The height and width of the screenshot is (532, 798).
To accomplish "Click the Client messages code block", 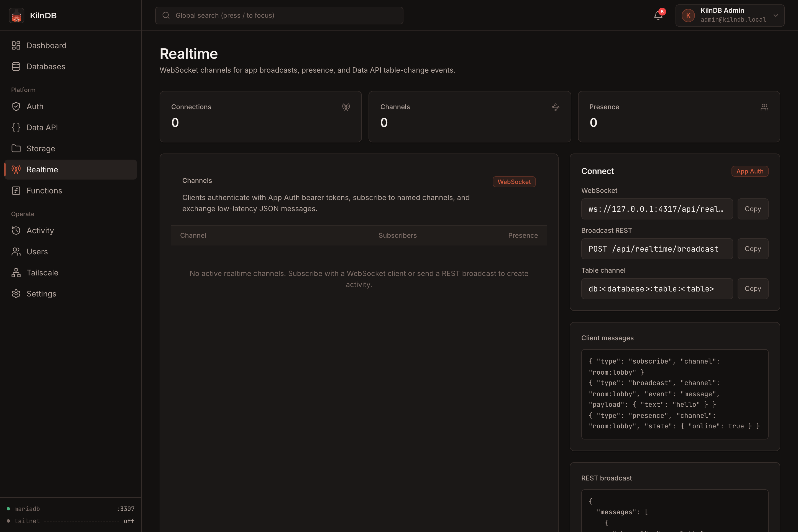I will [x=674, y=394].
